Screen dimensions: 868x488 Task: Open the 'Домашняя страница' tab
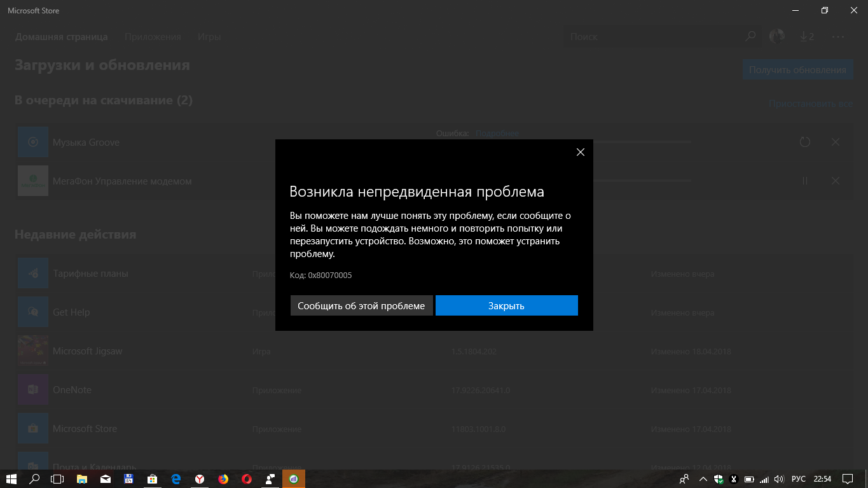click(x=61, y=37)
